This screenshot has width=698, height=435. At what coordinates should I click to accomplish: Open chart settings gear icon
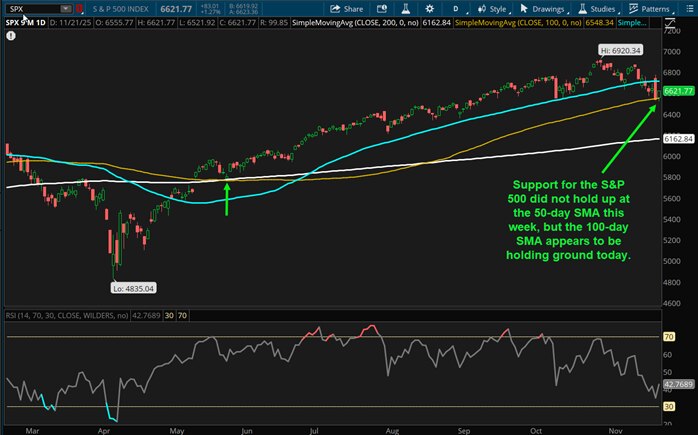(x=430, y=9)
